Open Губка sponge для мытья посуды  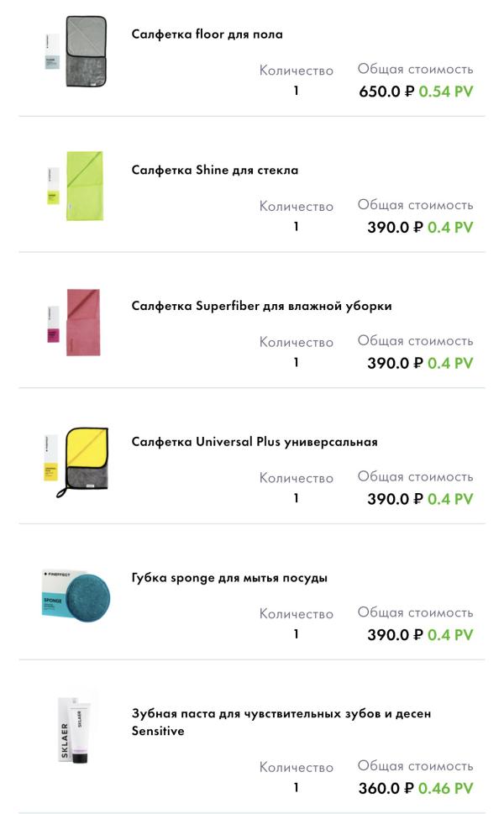pyautogui.click(x=229, y=578)
